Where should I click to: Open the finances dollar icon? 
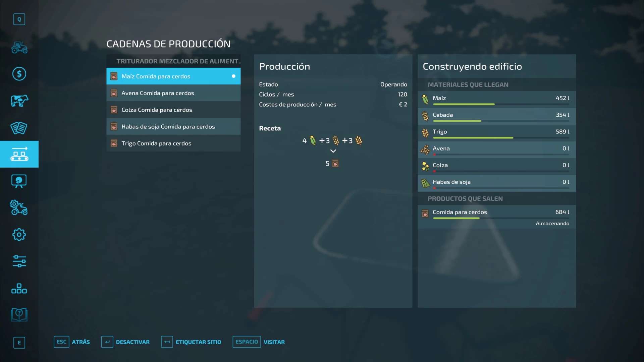pyautogui.click(x=19, y=74)
